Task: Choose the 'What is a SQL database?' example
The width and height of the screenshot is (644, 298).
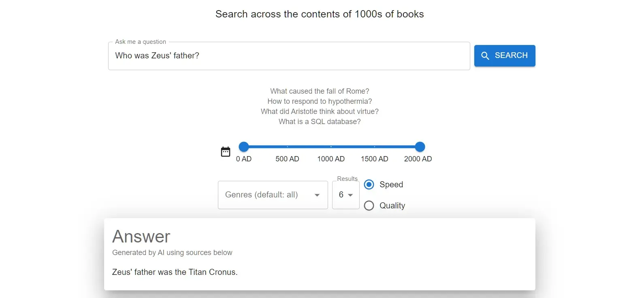Action: (319, 121)
